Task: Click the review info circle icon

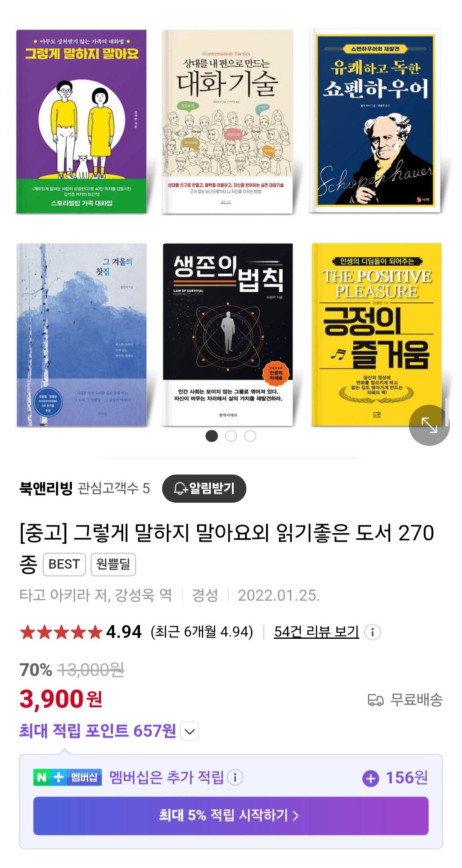Action: click(x=373, y=632)
